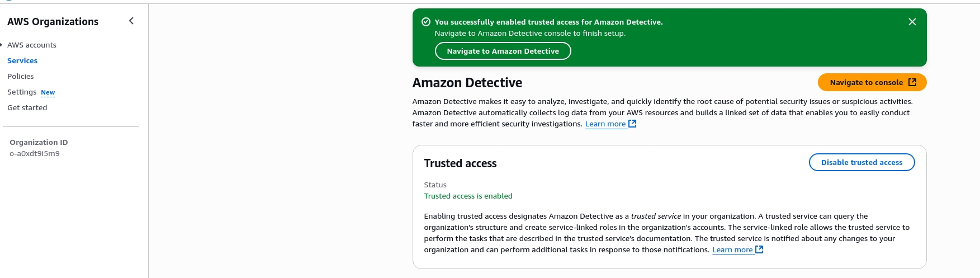The image size is (980, 278).
Task: Collapse the AWS Organizations side navigation chevron
Action: (131, 21)
